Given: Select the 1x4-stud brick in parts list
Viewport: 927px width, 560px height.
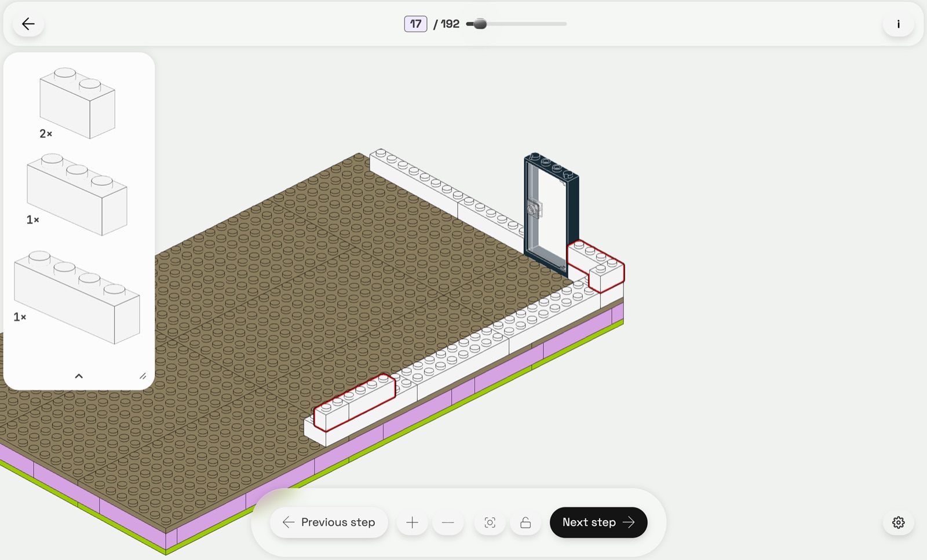Looking at the screenshot, I should tap(76, 297).
